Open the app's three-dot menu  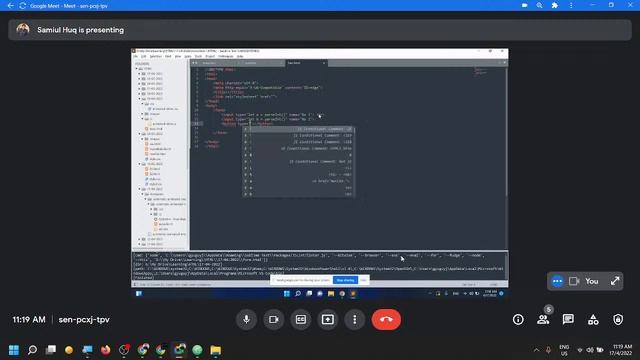click(x=571, y=5)
